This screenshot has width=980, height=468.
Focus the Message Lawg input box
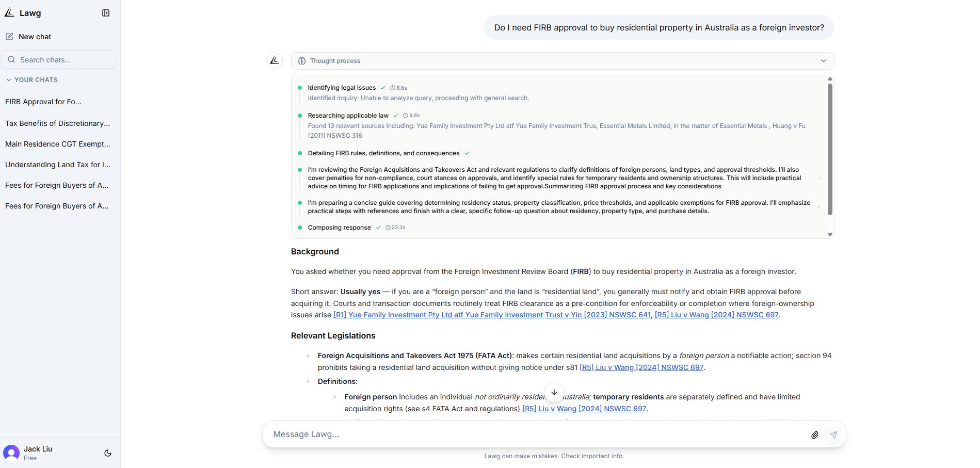(537, 434)
